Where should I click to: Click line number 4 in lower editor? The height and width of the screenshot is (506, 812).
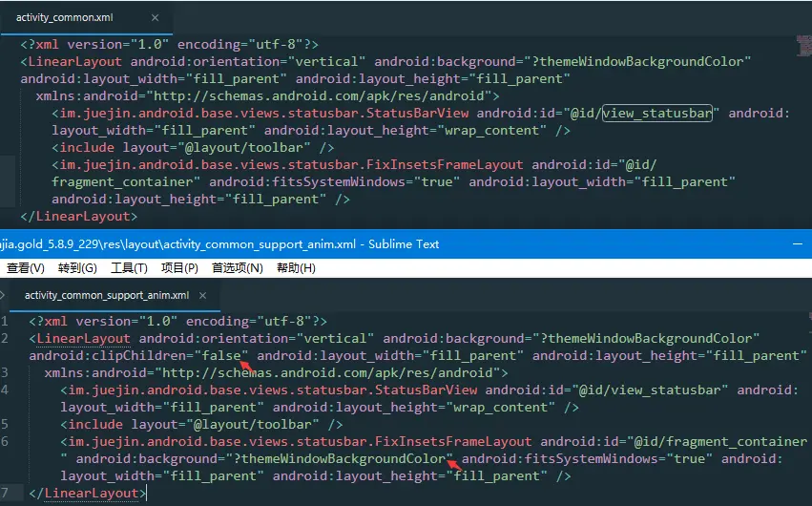[x=4, y=390]
